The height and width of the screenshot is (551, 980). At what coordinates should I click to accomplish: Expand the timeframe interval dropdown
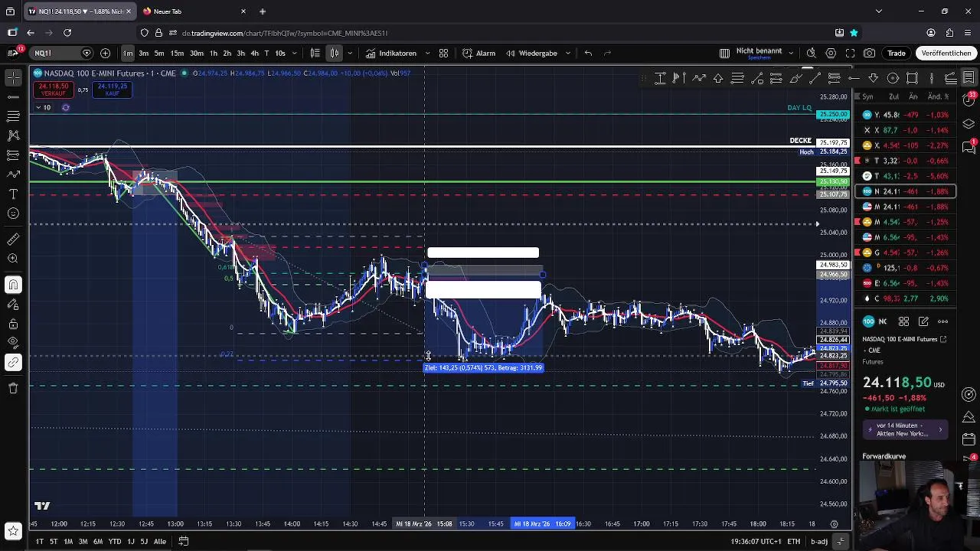pyautogui.click(x=294, y=53)
